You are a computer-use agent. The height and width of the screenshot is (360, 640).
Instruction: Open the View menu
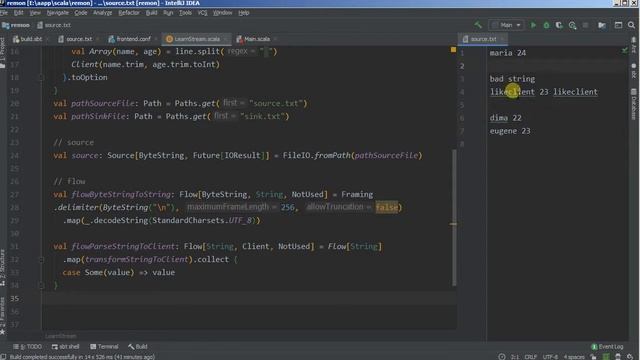coord(35,13)
